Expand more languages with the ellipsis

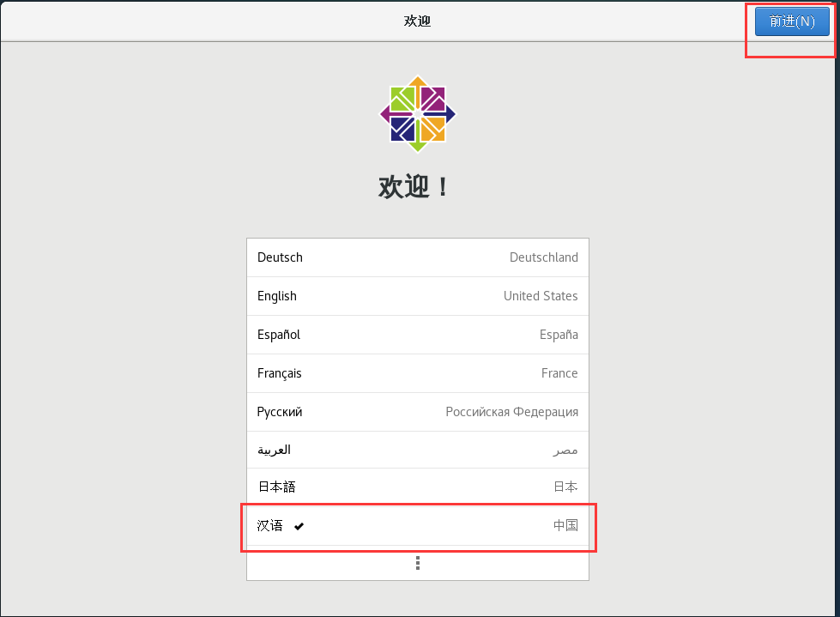click(x=417, y=563)
